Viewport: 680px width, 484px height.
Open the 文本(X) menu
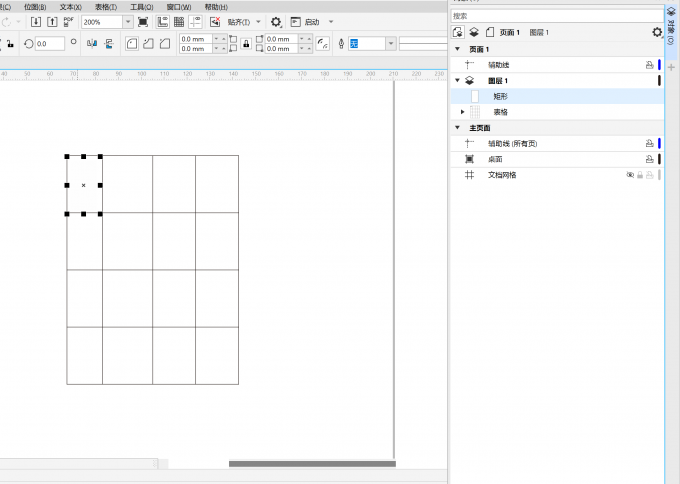71,7
